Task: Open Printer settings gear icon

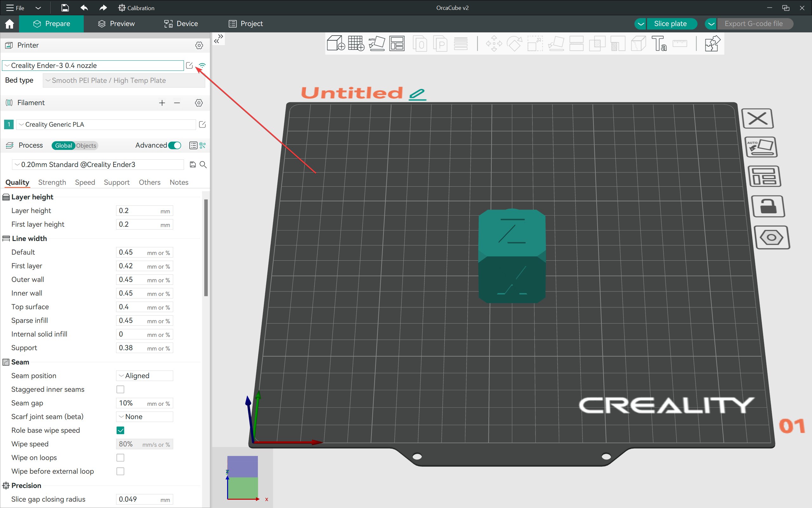Action: [199, 45]
